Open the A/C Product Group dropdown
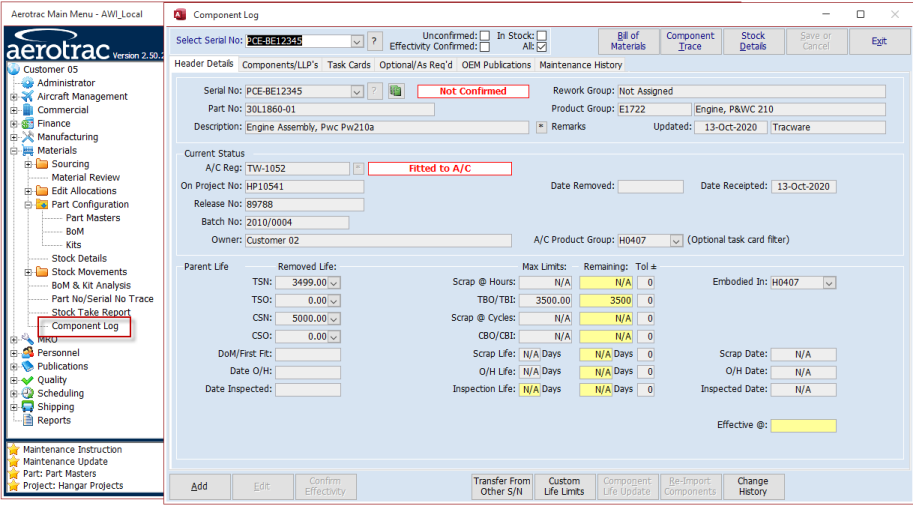This screenshot has width=913, height=505. click(x=676, y=241)
